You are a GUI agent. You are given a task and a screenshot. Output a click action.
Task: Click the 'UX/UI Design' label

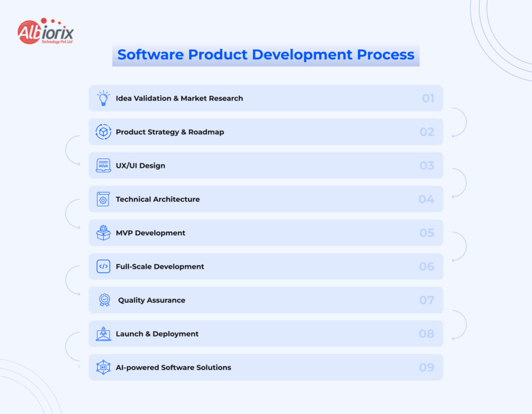coord(140,165)
